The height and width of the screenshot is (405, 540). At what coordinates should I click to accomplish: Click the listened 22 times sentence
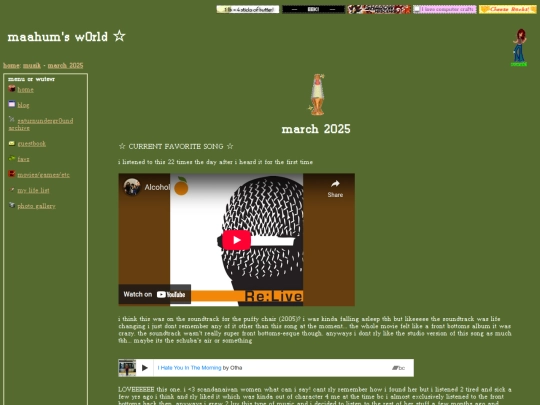(x=216, y=162)
